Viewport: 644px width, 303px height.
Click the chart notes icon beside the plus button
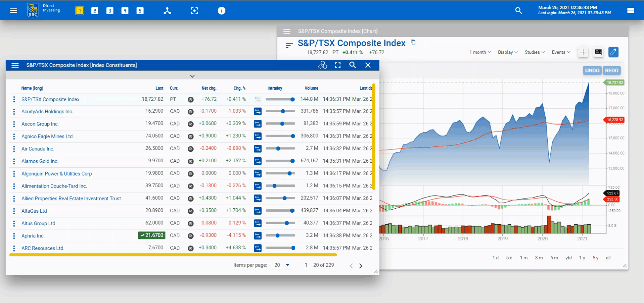[x=598, y=52]
